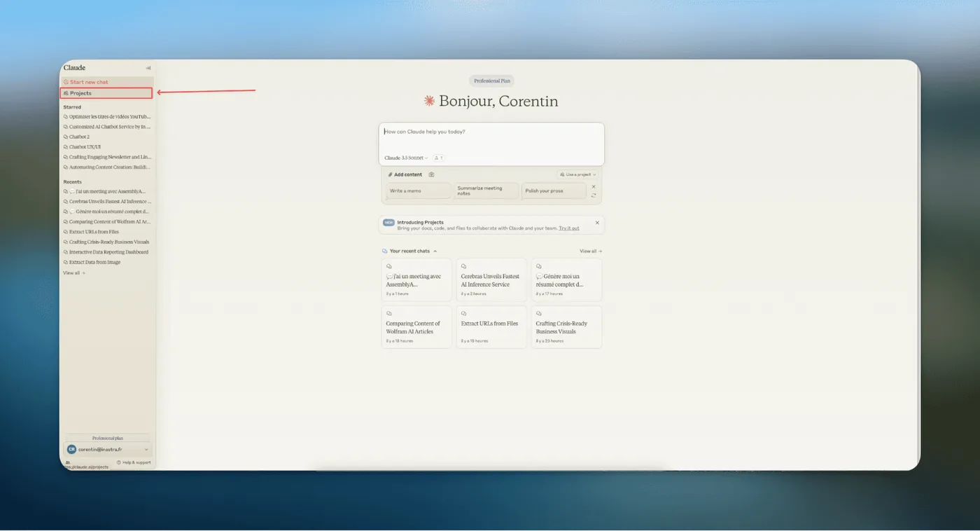This screenshot has height=531, width=980.
Task: Open sidebar recent chat 'J'ai un meeting avec AssemblyA...'
Action: point(106,191)
